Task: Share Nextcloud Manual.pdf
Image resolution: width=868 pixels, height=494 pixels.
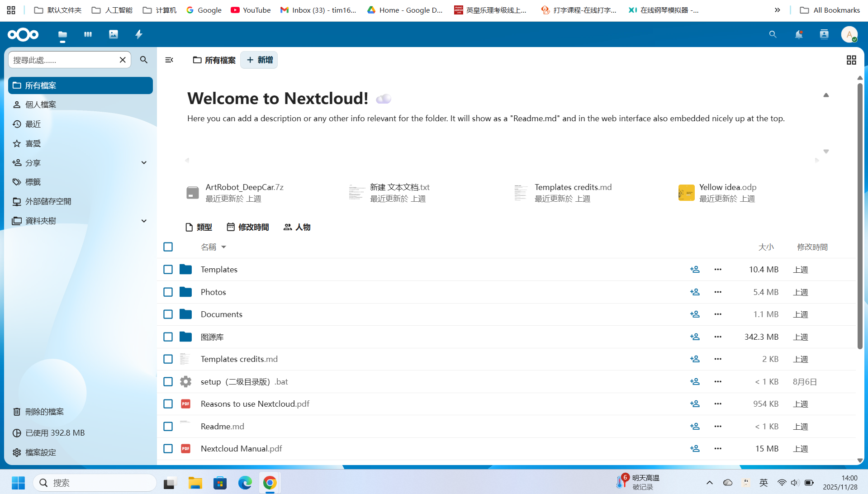Action: coord(695,449)
